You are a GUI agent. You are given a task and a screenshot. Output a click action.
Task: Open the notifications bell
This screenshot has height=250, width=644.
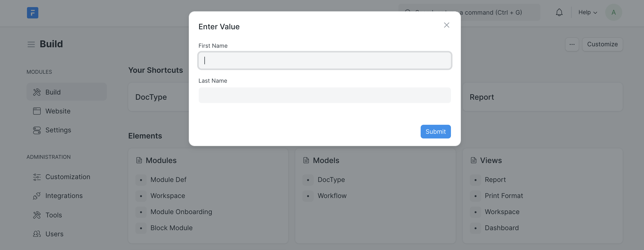coord(559,13)
